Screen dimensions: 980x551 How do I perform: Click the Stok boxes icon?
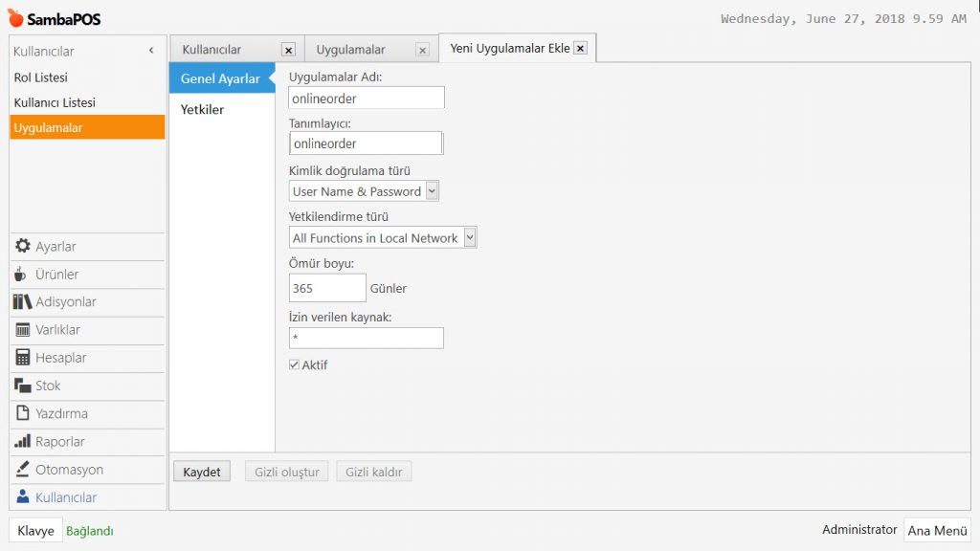click(22, 386)
